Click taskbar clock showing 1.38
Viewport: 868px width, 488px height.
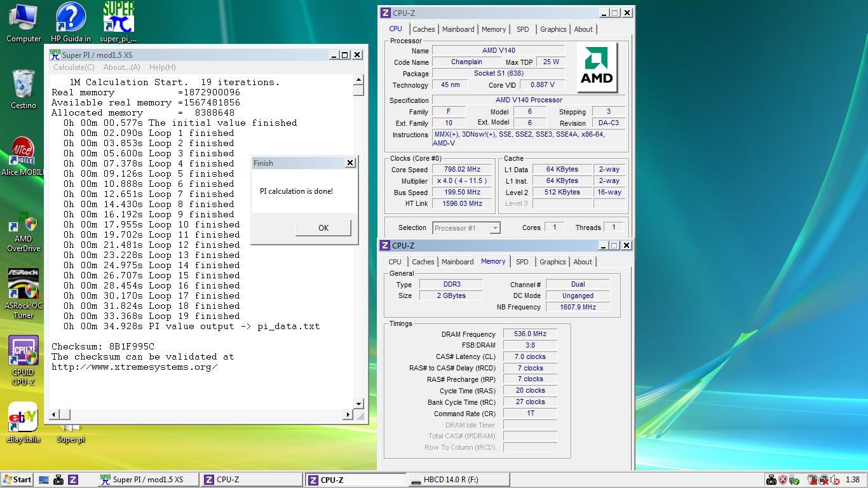(853, 480)
